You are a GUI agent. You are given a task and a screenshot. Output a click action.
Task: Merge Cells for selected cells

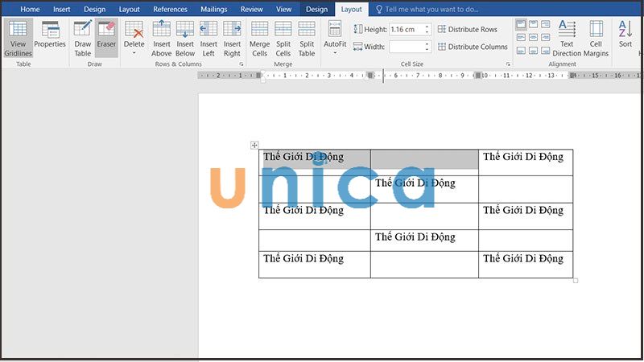point(259,38)
